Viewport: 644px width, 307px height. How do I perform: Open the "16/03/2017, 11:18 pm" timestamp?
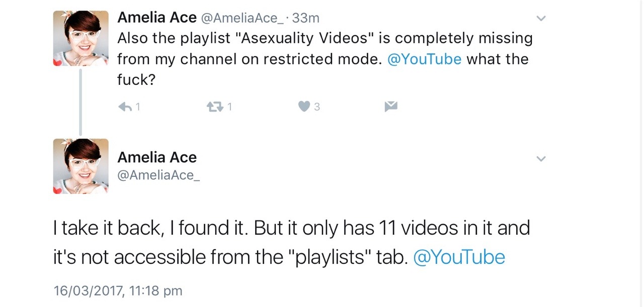118,291
